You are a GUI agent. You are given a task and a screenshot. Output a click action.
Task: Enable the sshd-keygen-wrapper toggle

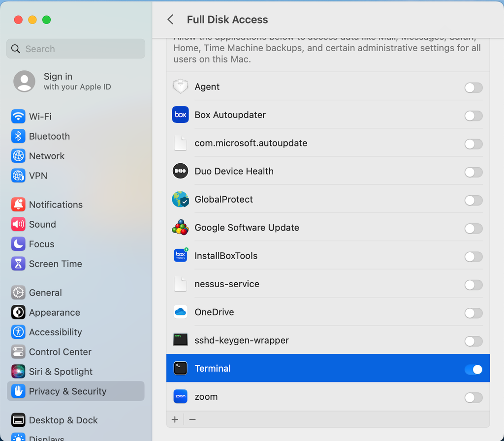click(473, 341)
